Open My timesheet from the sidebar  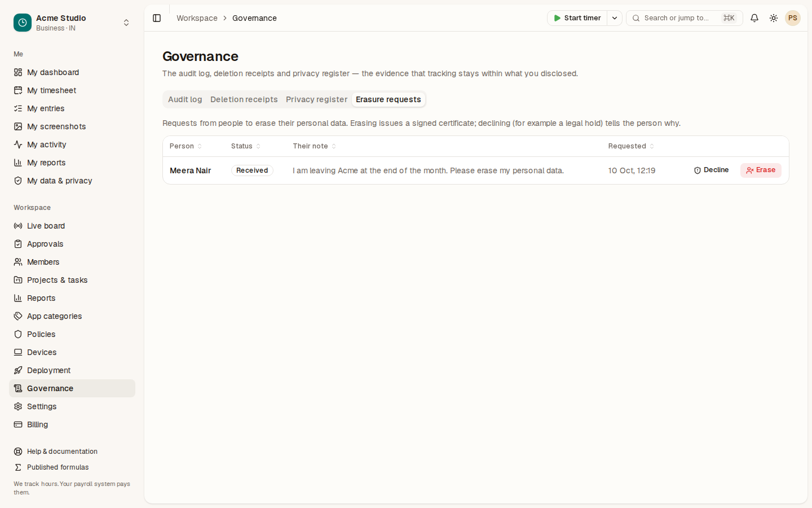pyautogui.click(x=72, y=90)
